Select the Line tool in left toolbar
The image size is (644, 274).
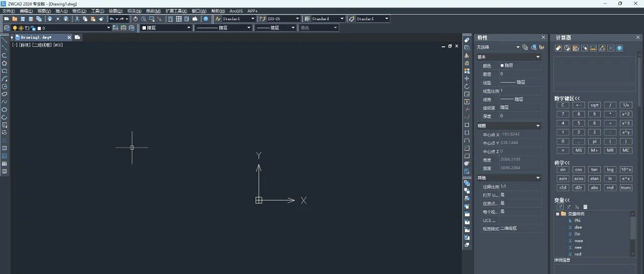click(x=5, y=40)
